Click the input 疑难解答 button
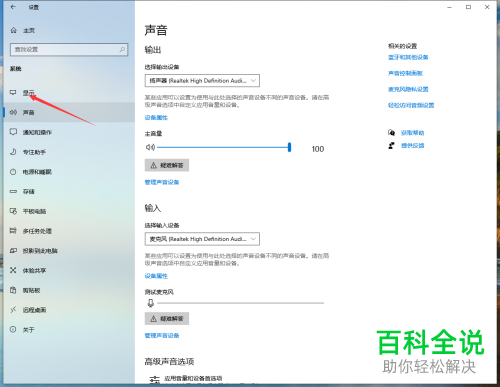 [167, 319]
